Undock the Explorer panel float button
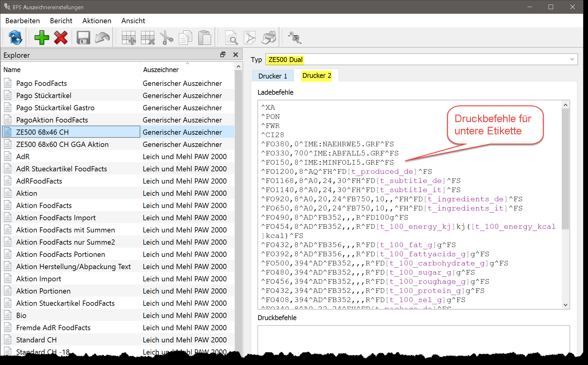 tap(223, 55)
